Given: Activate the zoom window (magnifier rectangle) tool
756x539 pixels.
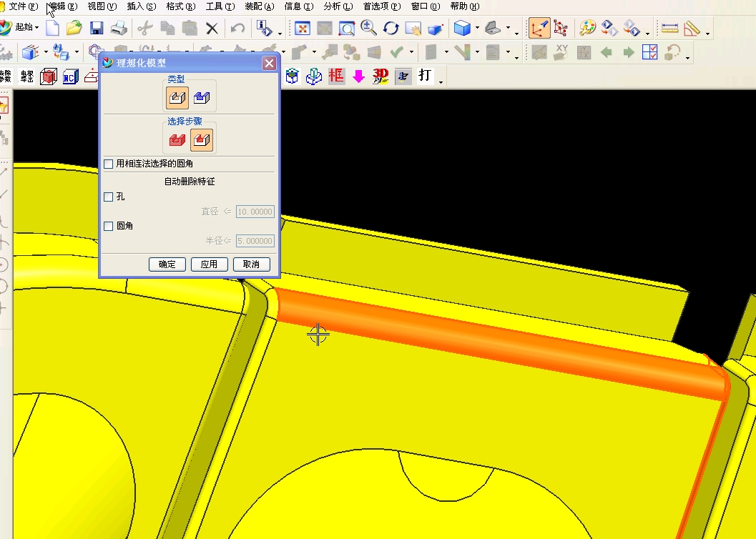Looking at the screenshot, I should [x=347, y=29].
